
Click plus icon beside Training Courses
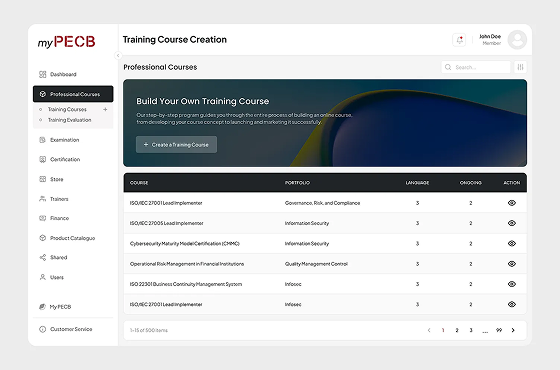105,109
